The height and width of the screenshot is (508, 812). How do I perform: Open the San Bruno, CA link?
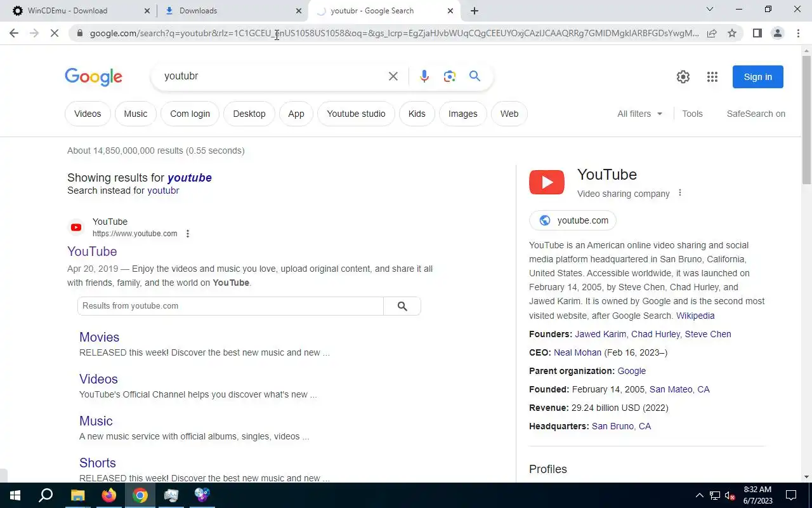[621, 426]
